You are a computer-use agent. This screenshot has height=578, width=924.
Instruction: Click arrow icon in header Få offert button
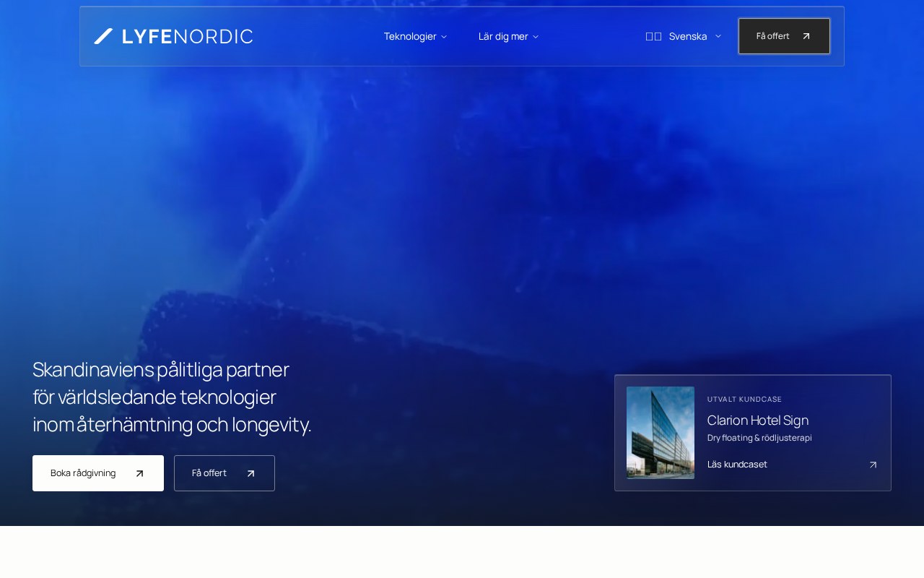[806, 36]
